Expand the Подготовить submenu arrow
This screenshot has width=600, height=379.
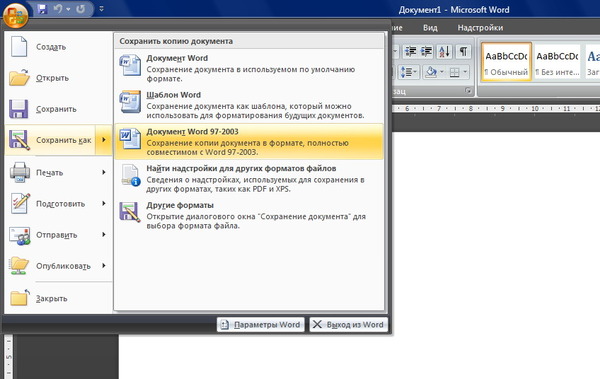pyautogui.click(x=104, y=204)
